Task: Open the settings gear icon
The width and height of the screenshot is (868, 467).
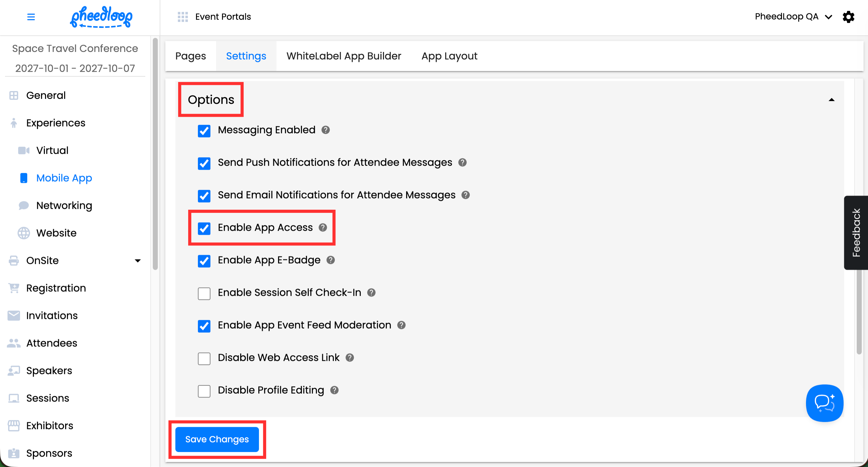Action: (848, 17)
